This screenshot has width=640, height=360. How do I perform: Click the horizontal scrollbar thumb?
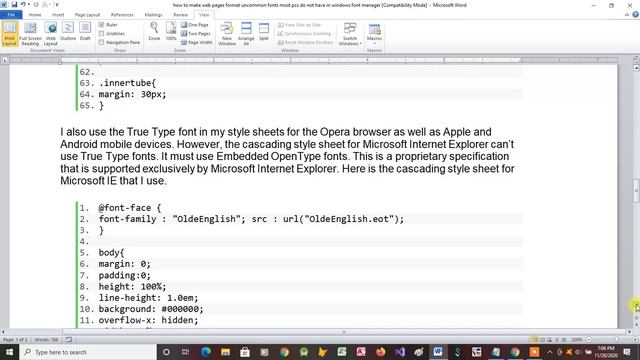tap(344, 332)
